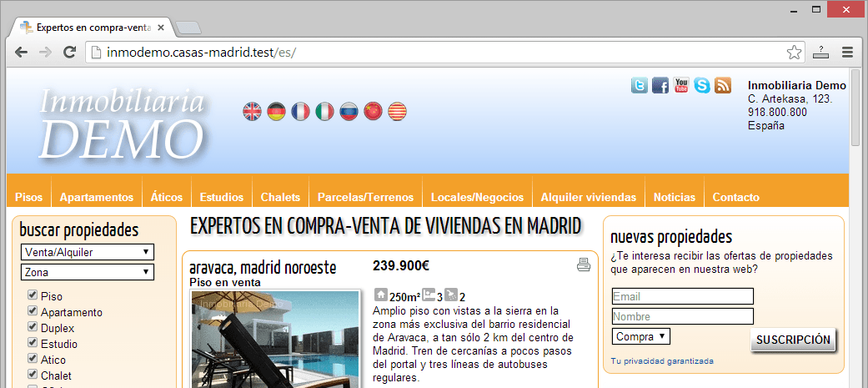
Task: Open the Facebook page icon
Action: tap(660, 85)
